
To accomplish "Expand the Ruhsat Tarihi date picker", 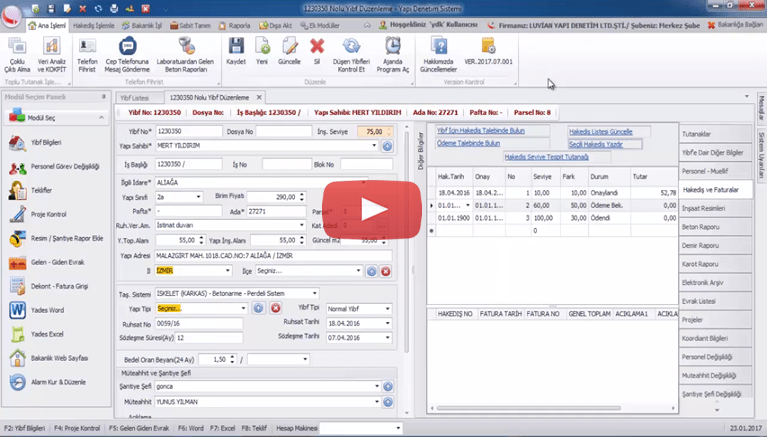I will tap(387, 323).
